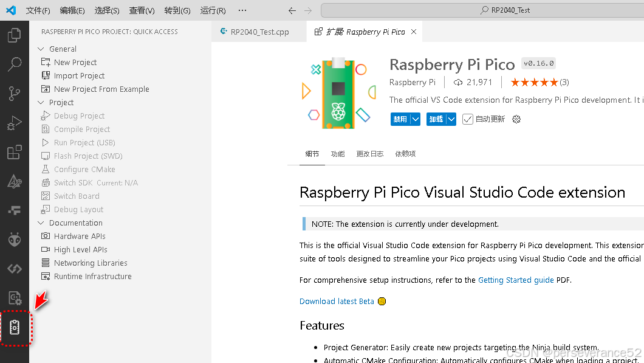Open the 选择(S) menu

point(107,10)
